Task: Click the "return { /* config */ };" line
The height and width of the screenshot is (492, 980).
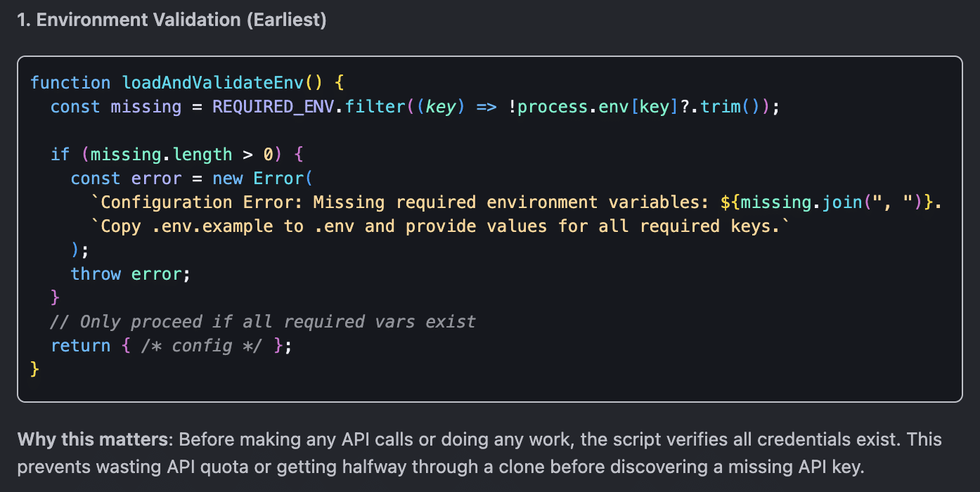Action: pos(171,346)
